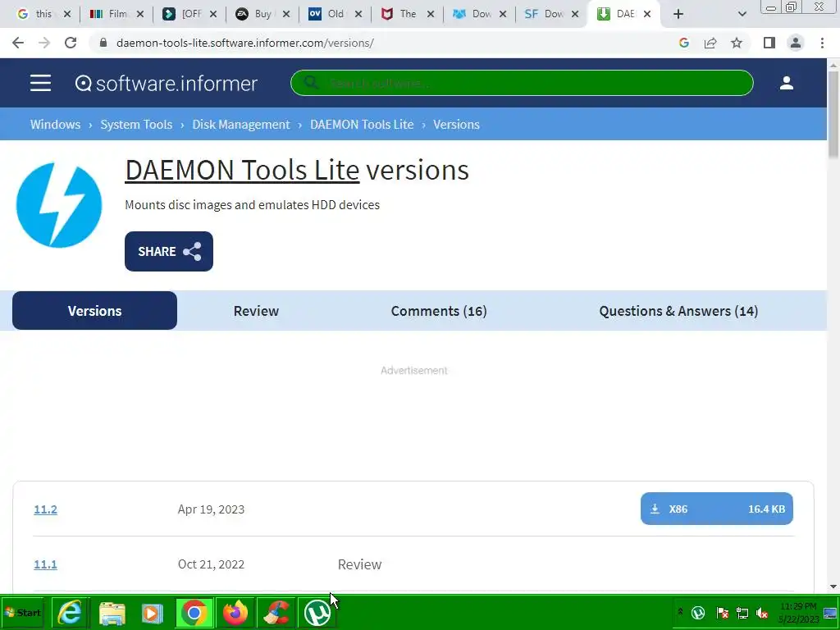This screenshot has width=840, height=630.
Task: Open the user account icon in site header
Action: click(787, 83)
